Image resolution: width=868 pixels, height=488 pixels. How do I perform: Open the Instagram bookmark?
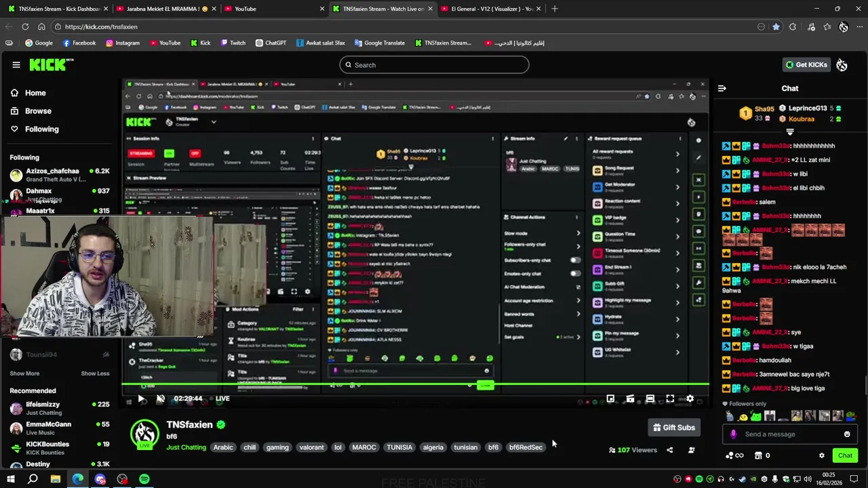click(123, 43)
